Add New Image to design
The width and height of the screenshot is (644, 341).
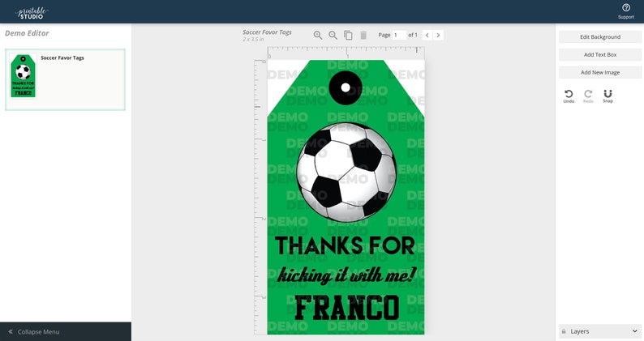tap(600, 72)
